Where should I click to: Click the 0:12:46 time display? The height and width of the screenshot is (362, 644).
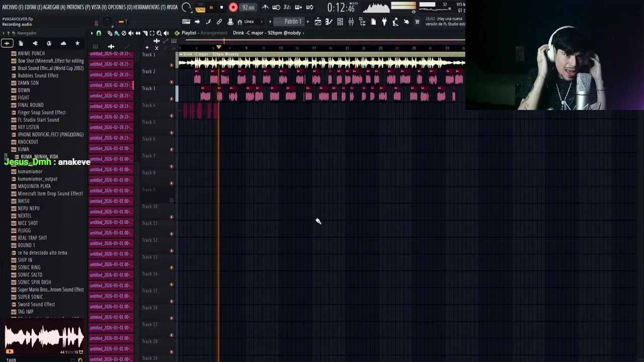[341, 8]
